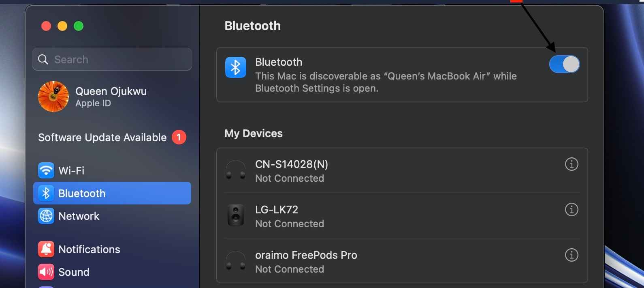Click the search magnifying glass icon
The height and width of the screenshot is (288, 644).
[x=43, y=60]
